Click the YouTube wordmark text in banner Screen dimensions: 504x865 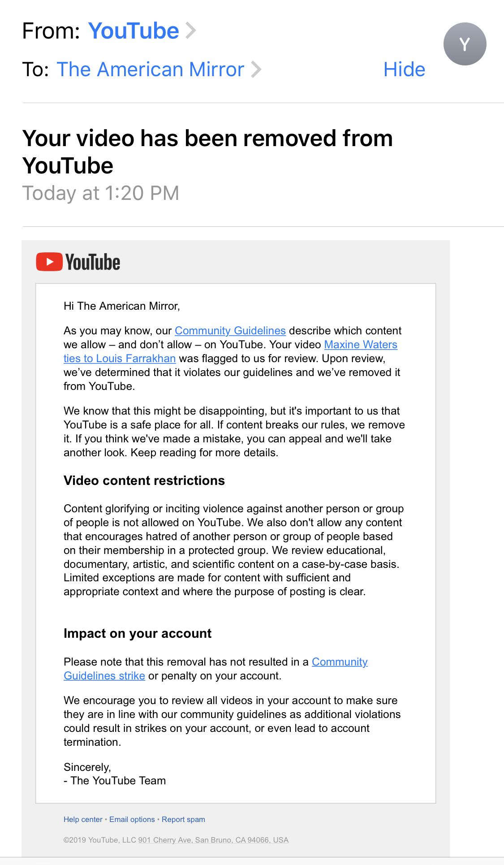point(93,263)
